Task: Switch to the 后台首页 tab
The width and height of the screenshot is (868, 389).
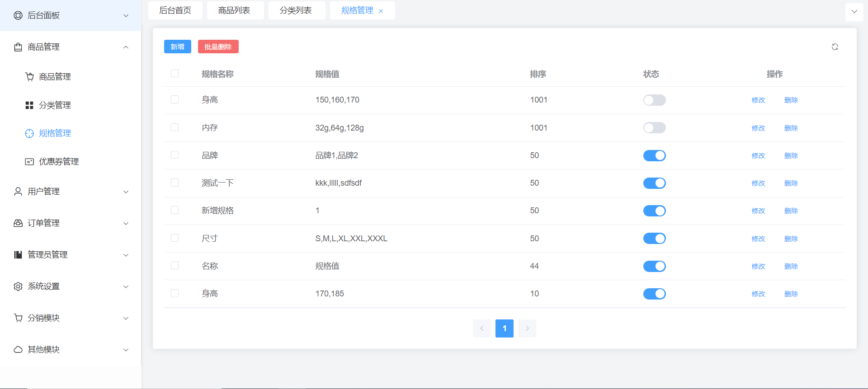Action: click(x=175, y=10)
